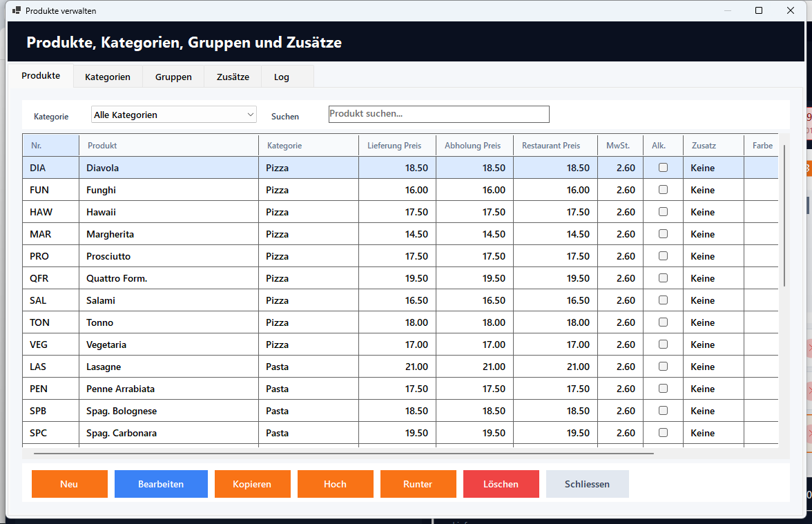Switch to the Produkte tab
This screenshot has height=524, width=812.
41,76
